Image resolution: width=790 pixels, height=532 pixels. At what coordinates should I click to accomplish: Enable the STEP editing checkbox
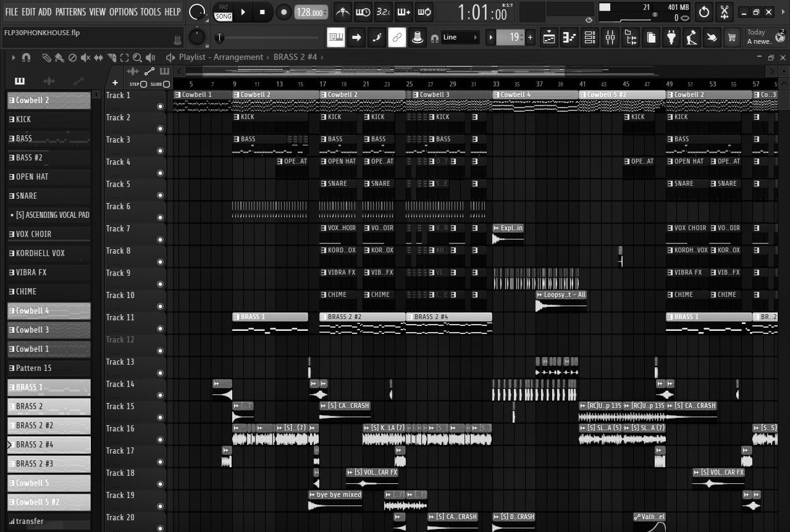click(143, 84)
